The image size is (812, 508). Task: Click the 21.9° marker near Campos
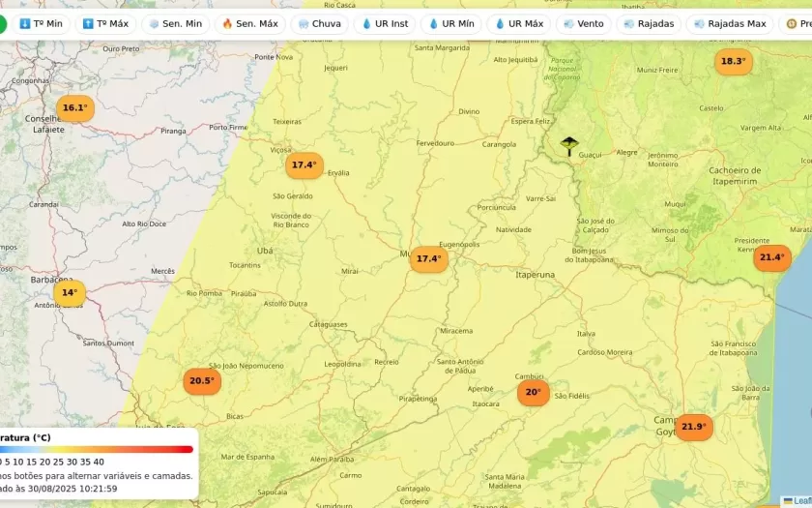[x=693, y=427]
